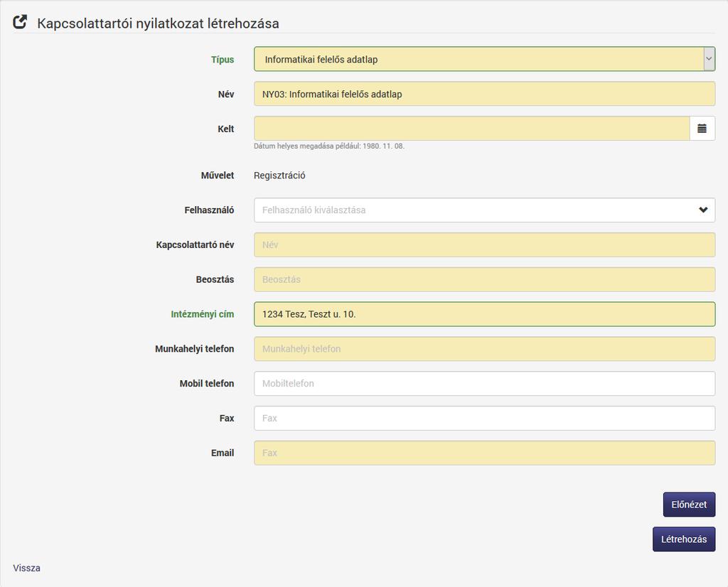Focus the Intézményi cím field
This screenshot has width=728, height=587.
[484, 314]
